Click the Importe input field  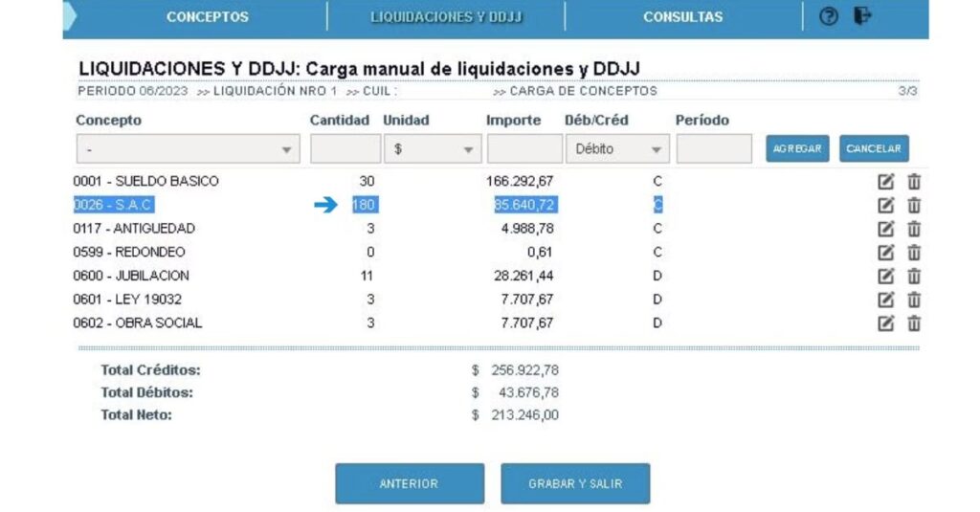524,149
